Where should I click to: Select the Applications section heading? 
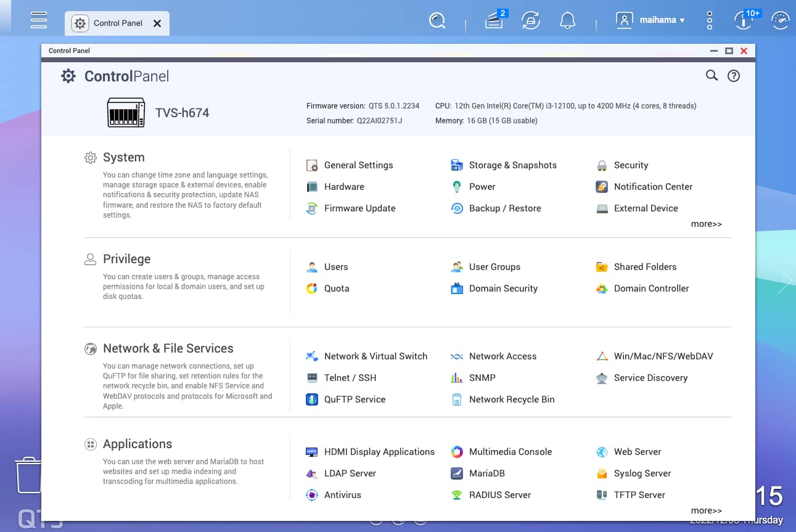[137, 444]
